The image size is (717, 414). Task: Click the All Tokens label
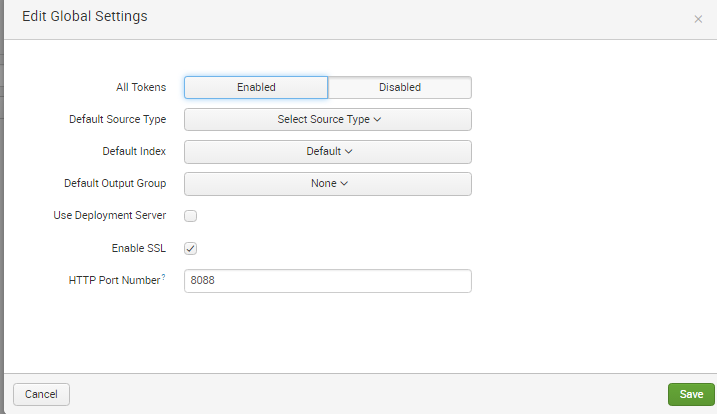(141, 88)
